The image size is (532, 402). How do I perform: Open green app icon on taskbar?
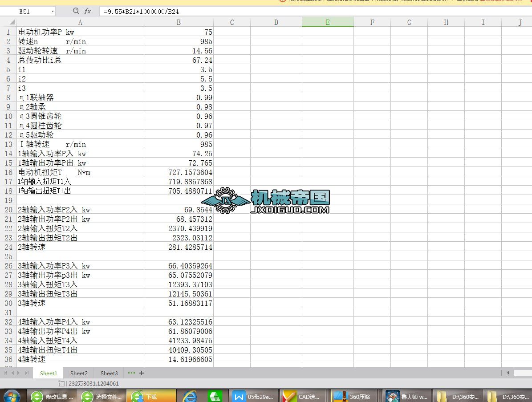[215, 396]
